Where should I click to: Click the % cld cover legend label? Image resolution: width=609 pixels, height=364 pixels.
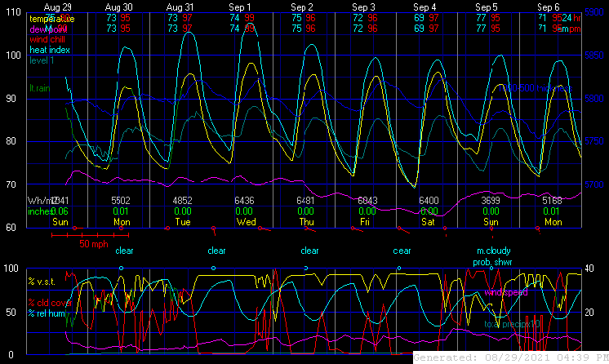point(47,303)
